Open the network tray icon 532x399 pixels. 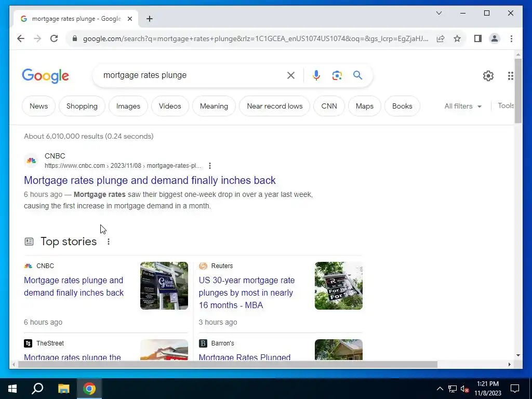[x=453, y=389]
